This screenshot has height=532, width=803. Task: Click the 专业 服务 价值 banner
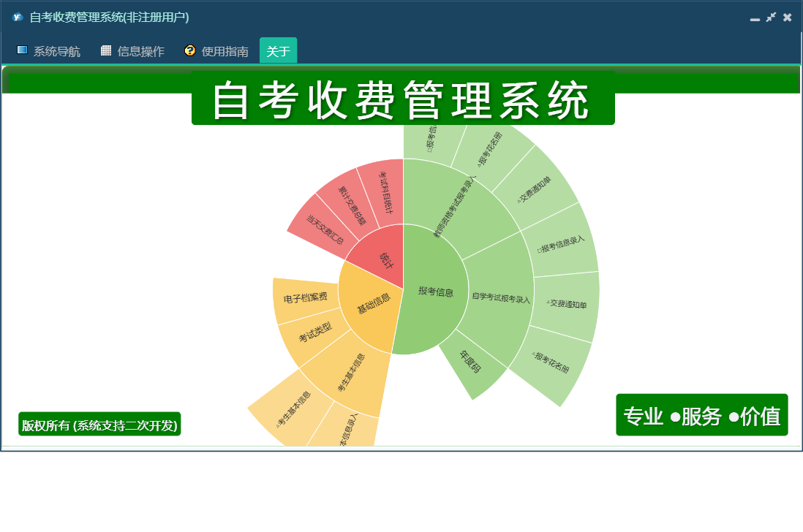(701, 415)
